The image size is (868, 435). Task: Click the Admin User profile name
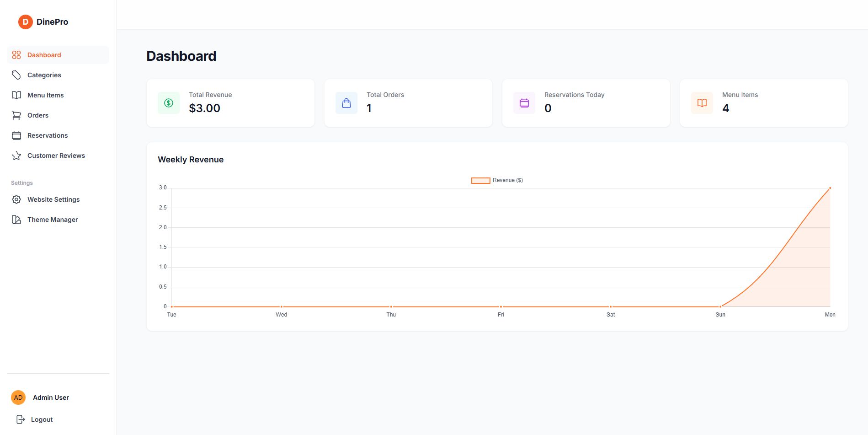pos(51,397)
